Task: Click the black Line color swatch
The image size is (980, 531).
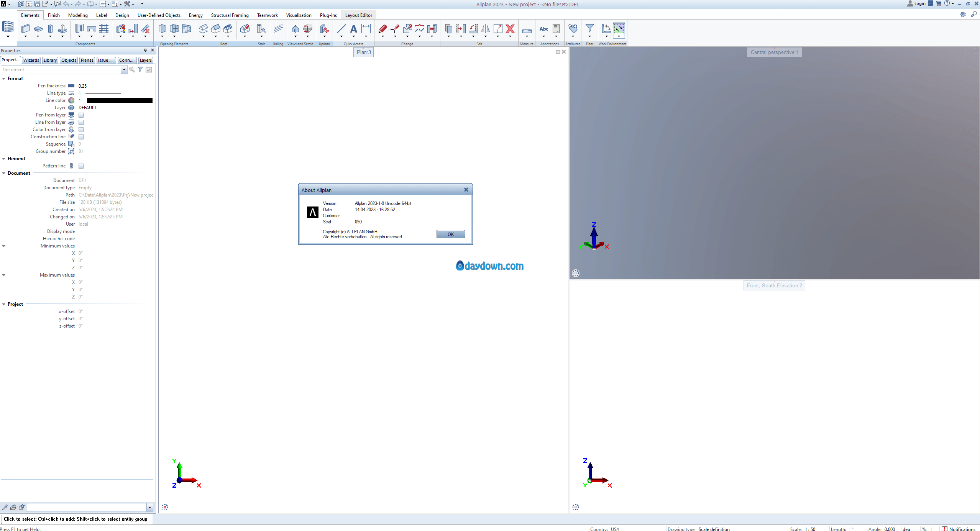Action: point(119,100)
